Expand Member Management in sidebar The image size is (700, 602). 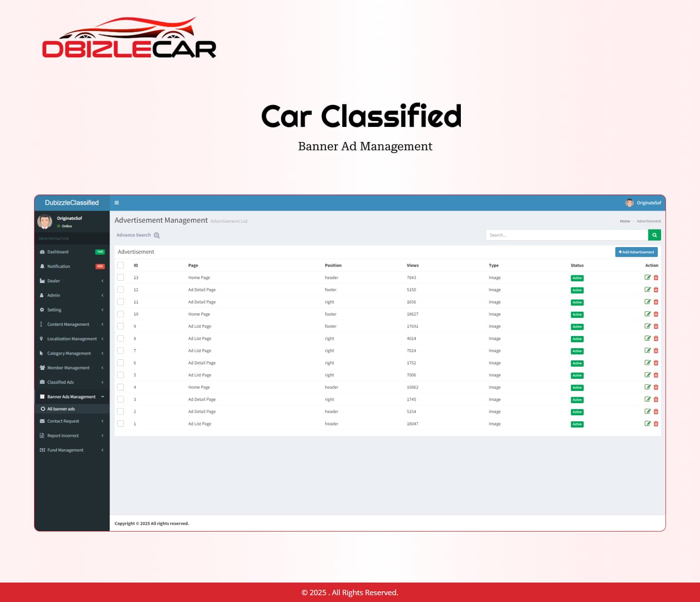point(72,368)
